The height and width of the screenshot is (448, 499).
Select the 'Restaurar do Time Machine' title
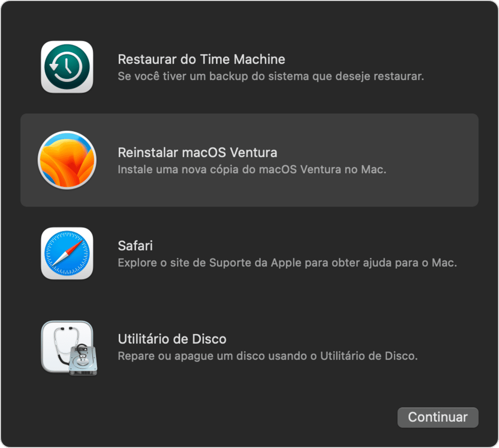tap(201, 59)
